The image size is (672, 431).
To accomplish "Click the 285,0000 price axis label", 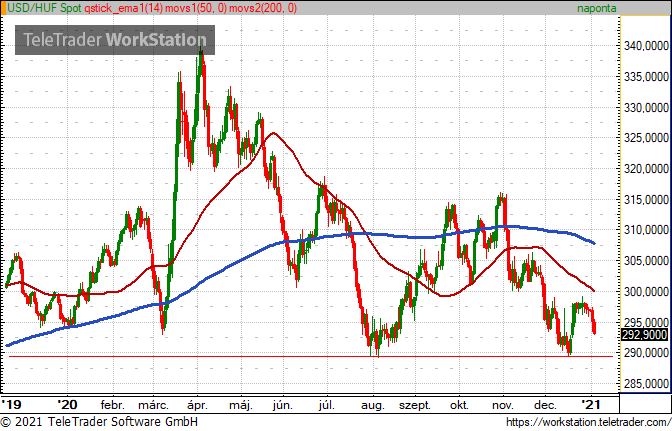I will pyautogui.click(x=646, y=384).
